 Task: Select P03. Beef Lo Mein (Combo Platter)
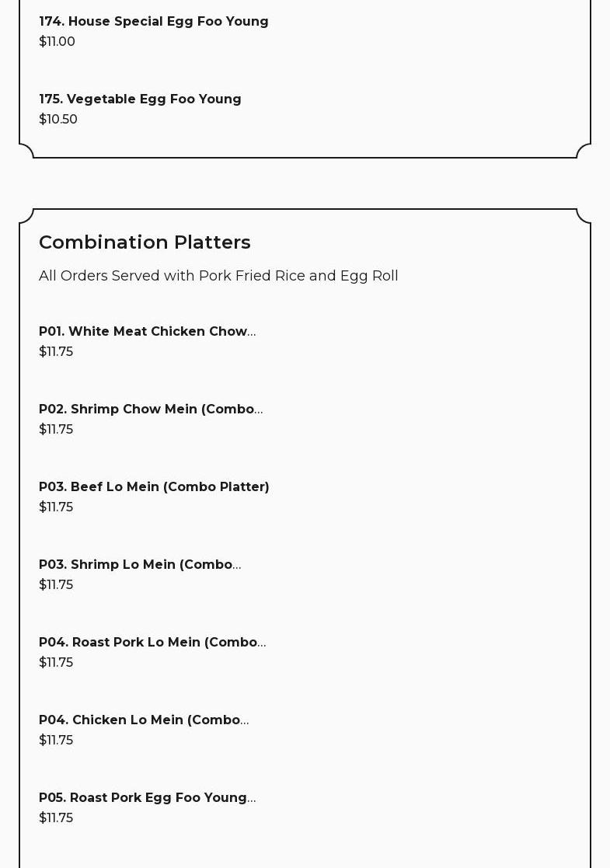pos(154,487)
